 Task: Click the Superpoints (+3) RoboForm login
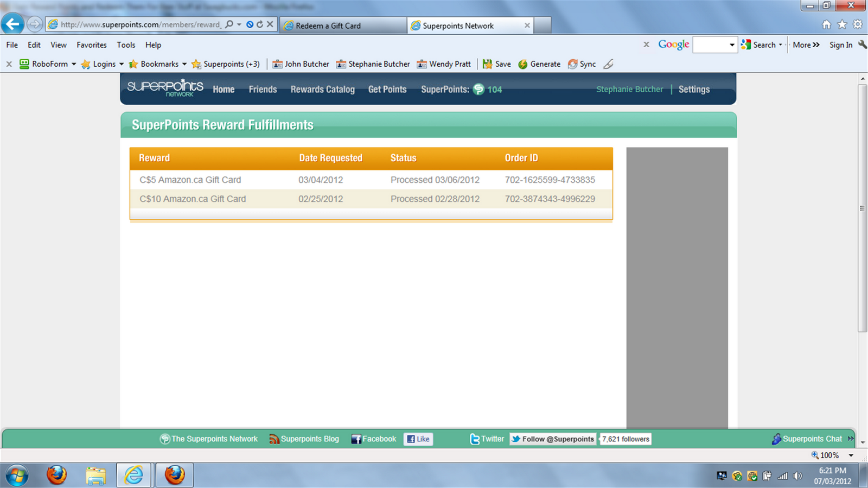pyautogui.click(x=226, y=64)
